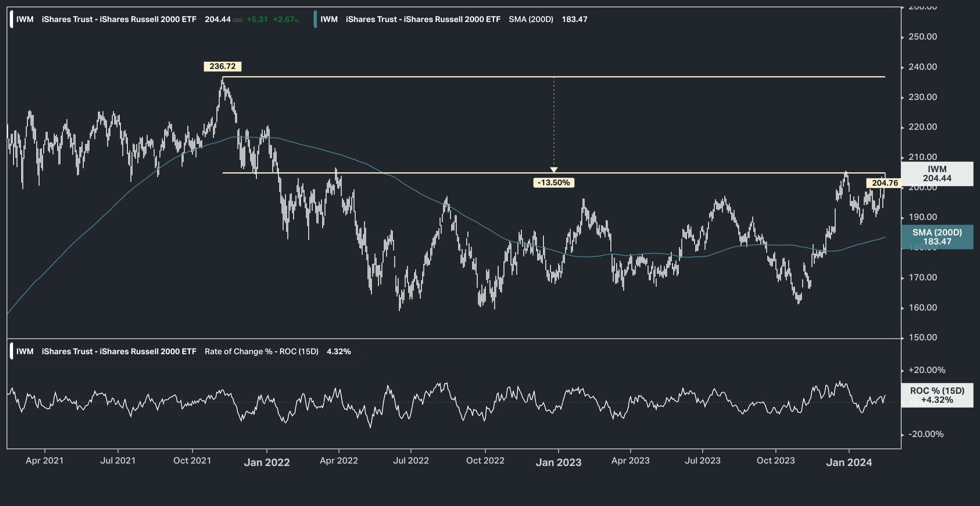Viewport: 980px width, 506px height.
Task: Click the Jan 2022 date axis label
Action: (x=267, y=462)
